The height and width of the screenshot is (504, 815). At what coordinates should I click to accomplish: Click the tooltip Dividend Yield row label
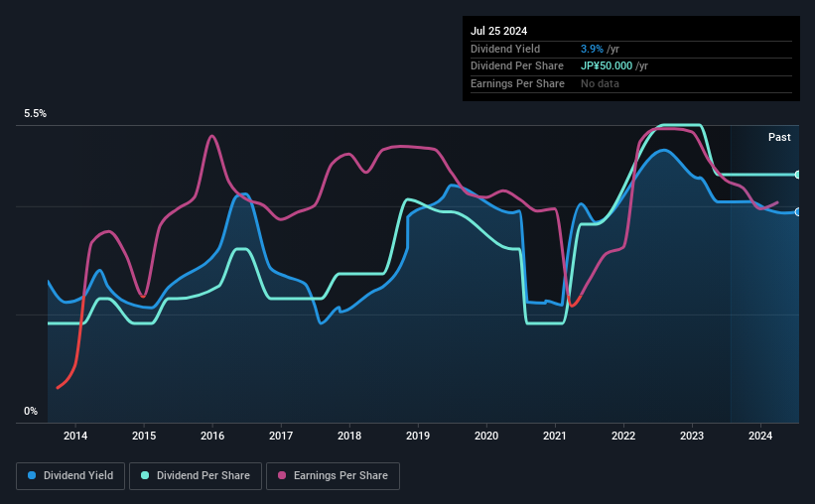(x=505, y=49)
